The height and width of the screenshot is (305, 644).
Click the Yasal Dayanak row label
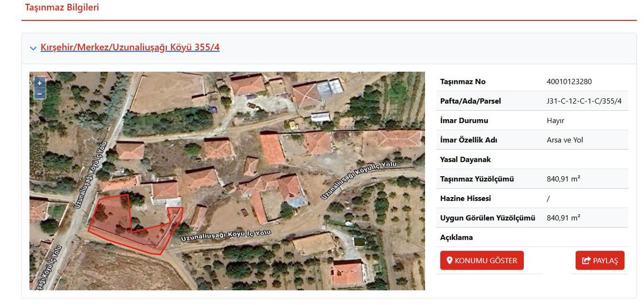(465, 159)
